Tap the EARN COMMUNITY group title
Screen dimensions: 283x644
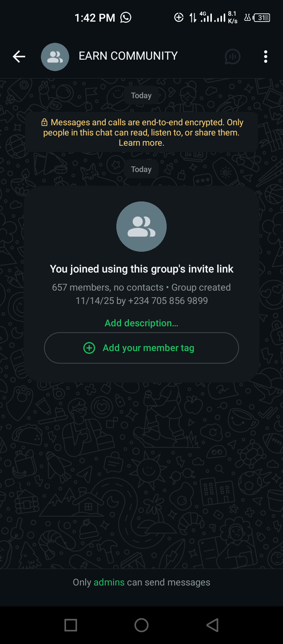128,56
